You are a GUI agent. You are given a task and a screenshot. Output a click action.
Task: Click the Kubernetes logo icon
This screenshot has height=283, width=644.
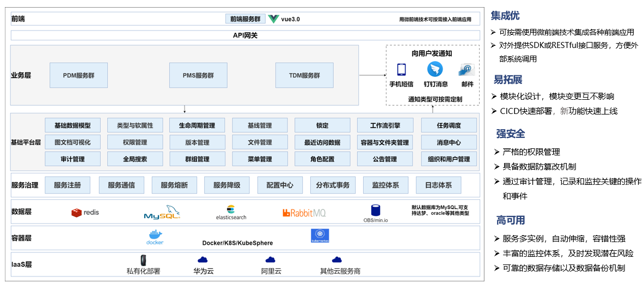click(320, 236)
